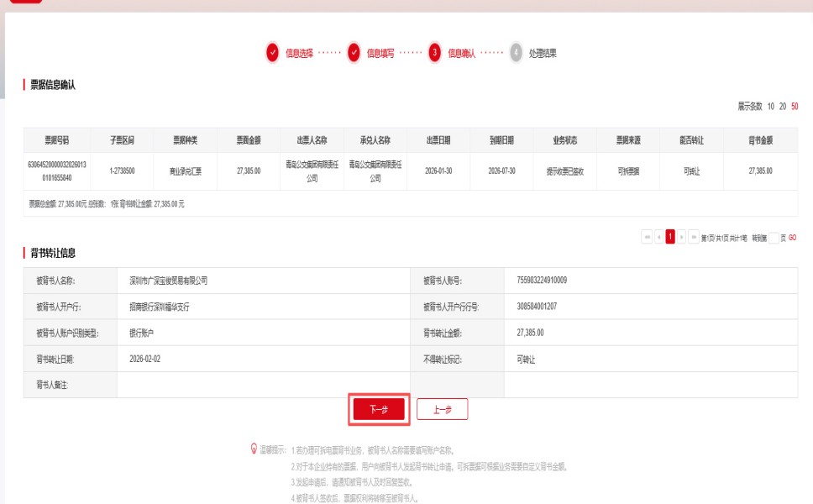Screen dimensions: 813x504
Task: Go to the first page with double-arrow icon
Action: coord(648,237)
